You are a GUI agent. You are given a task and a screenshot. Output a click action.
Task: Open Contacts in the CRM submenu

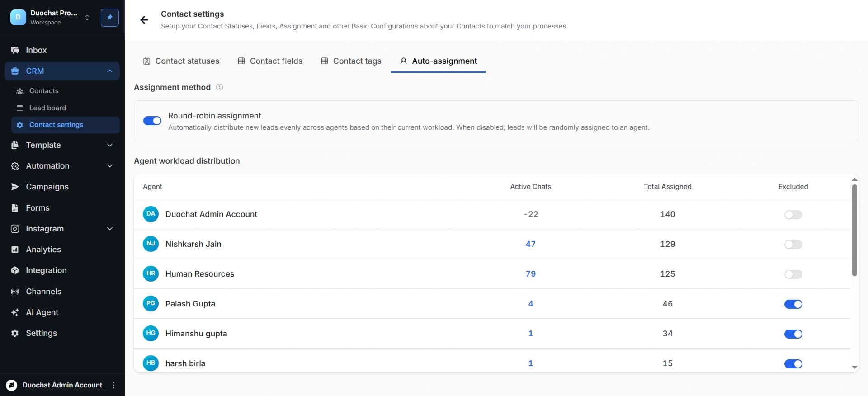(66, 91)
